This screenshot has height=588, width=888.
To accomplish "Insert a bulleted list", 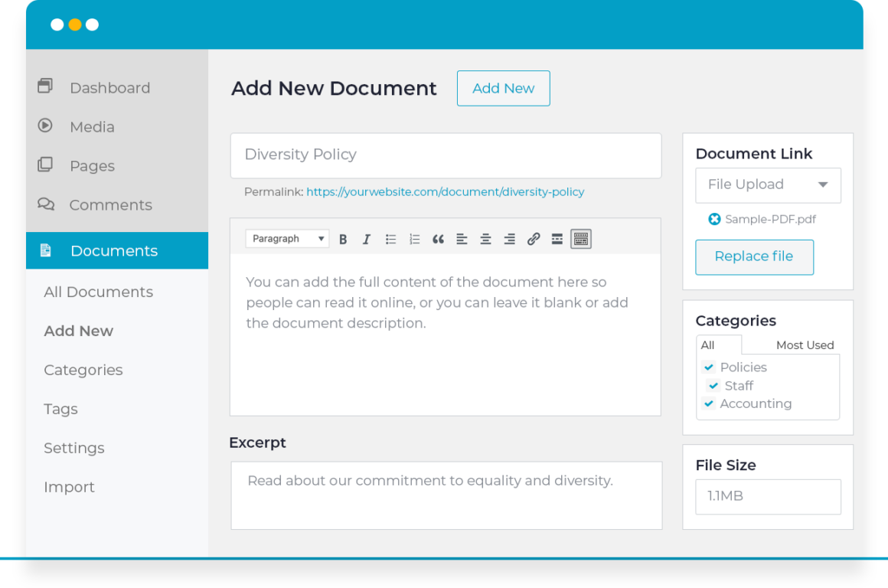I will 390,239.
